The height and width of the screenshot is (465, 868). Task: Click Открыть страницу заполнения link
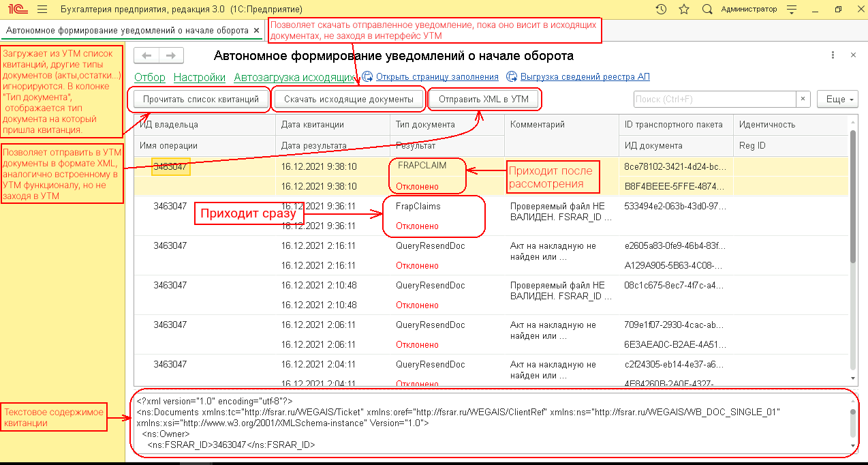[x=437, y=77]
